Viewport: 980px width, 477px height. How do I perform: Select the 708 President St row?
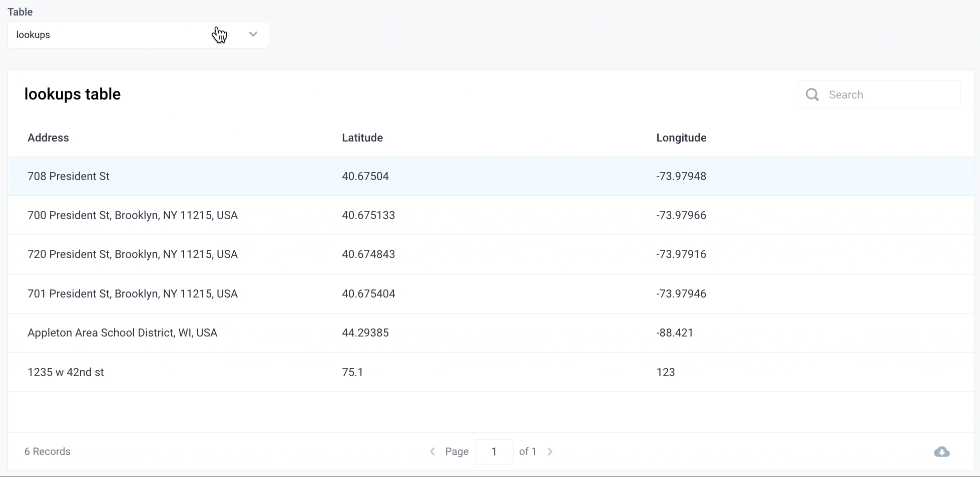pyautogui.click(x=69, y=176)
